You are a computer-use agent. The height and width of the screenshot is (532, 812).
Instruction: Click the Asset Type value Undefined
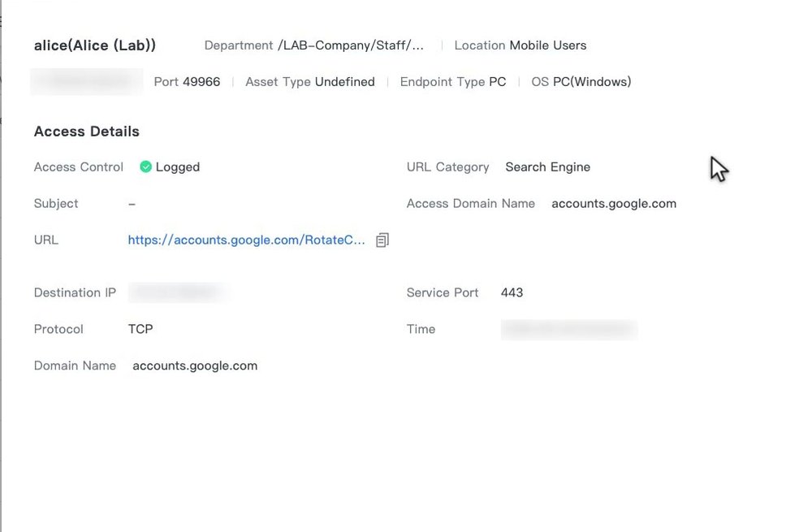(345, 82)
